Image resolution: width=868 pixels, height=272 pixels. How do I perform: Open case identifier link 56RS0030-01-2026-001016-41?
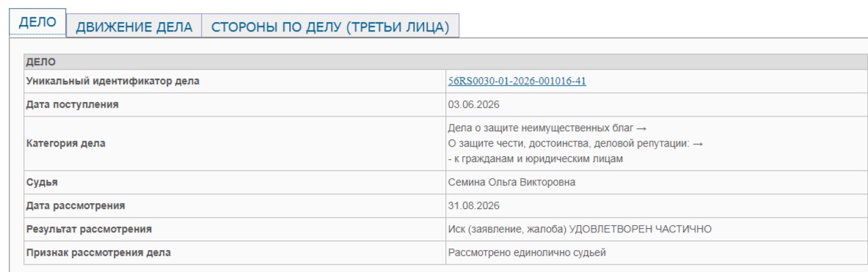coord(517,82)
